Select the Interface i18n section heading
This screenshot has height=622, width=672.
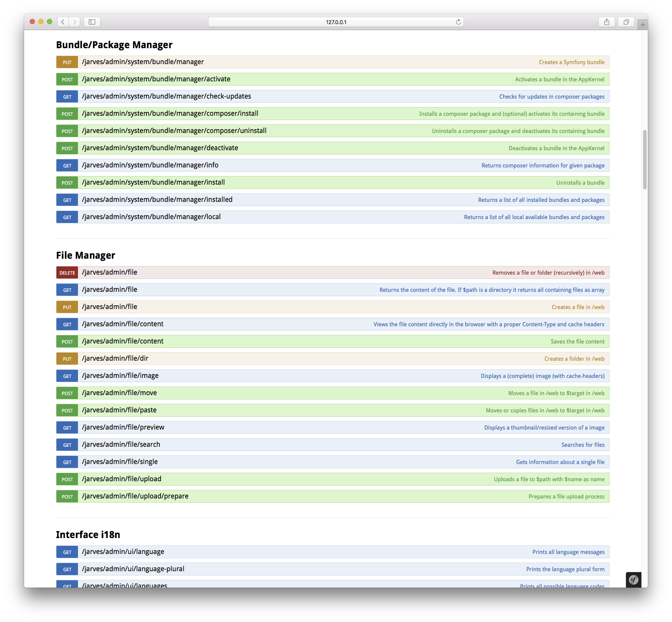pos(88,535)
